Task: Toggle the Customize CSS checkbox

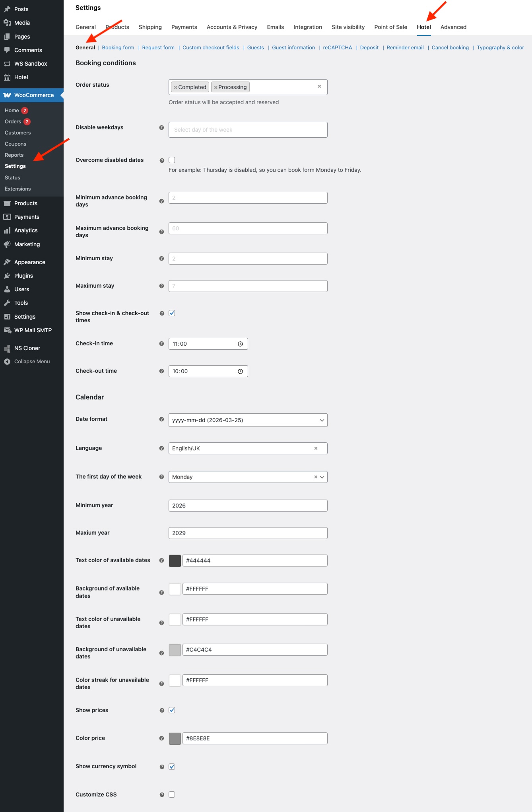Action: pyautogui.click(x=172, y=794)
